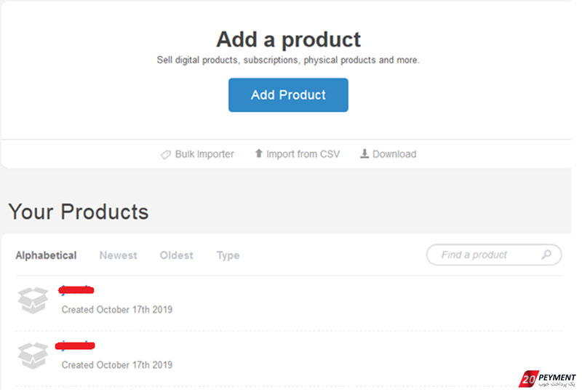Click the tag icon beside Bulk Importer

167,156
